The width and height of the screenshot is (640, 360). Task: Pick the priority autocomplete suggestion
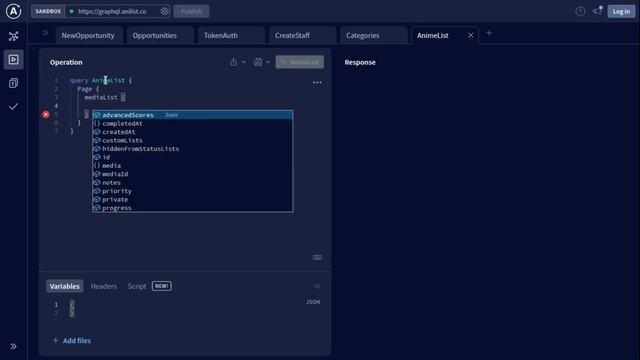193,191
